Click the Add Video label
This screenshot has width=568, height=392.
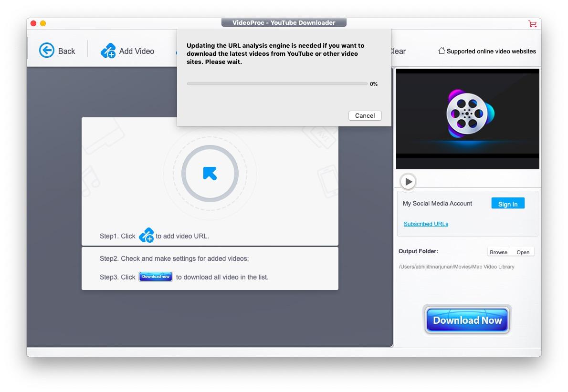pos(137,51)
